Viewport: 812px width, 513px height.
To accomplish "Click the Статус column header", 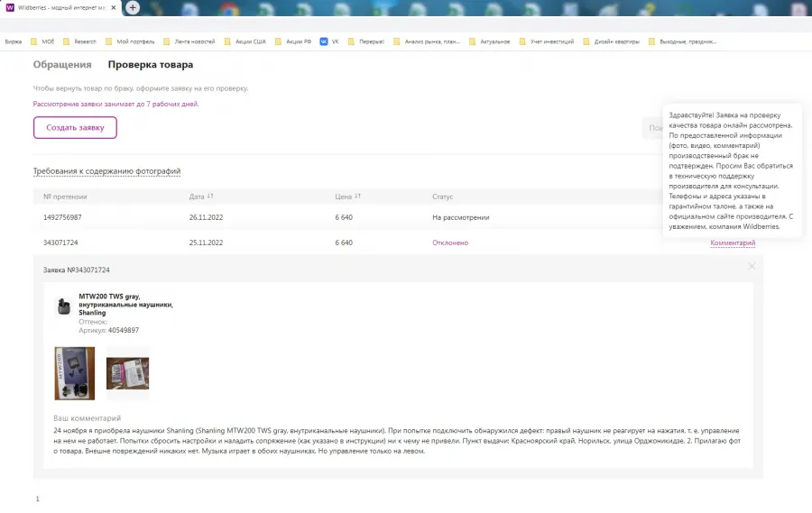I will tap(443, 197).
